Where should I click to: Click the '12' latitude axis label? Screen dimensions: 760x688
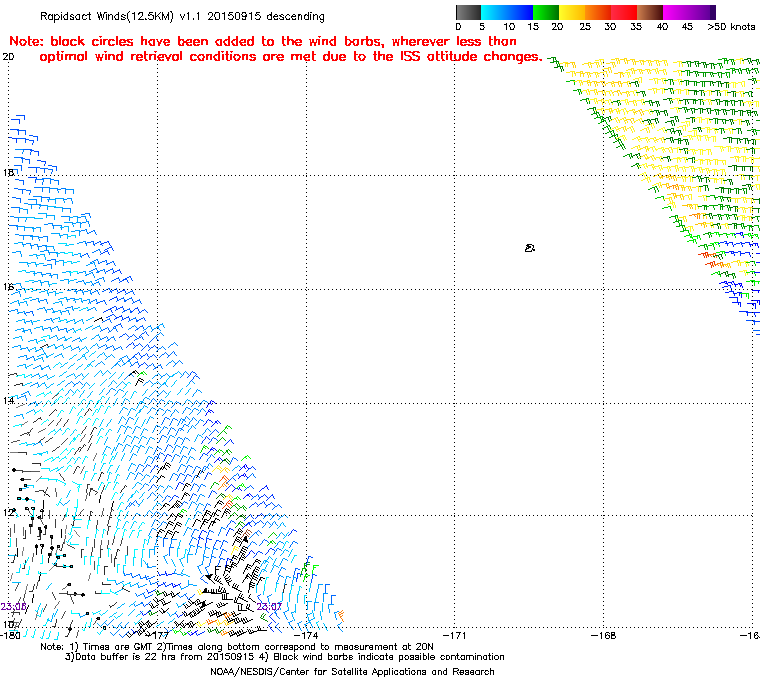(x=8, y=513)
